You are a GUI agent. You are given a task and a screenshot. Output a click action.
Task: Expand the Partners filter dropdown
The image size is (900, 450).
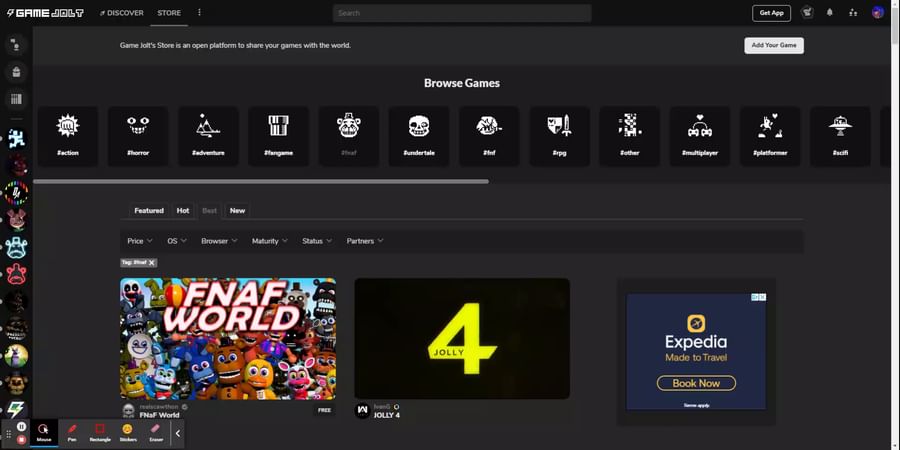[365, 241]
